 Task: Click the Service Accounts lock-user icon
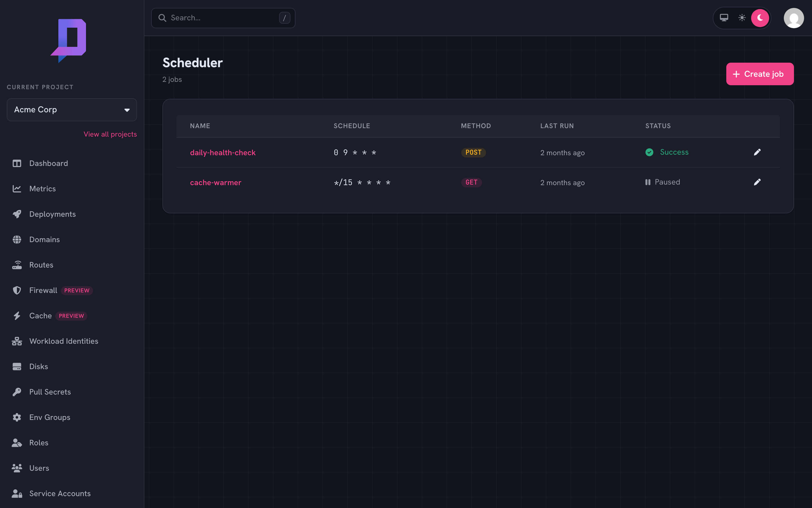pos(17,494)
